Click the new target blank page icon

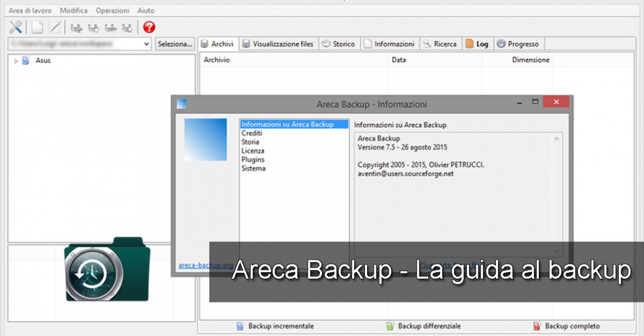[x=37, y=27]
